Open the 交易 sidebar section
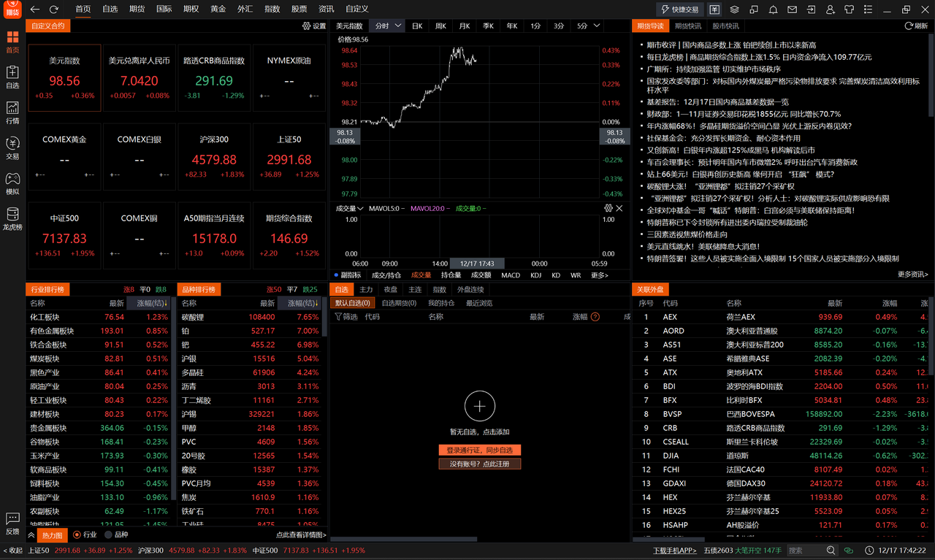The width and height of the screenshot is (935, 560). click(x=12, y=148)
